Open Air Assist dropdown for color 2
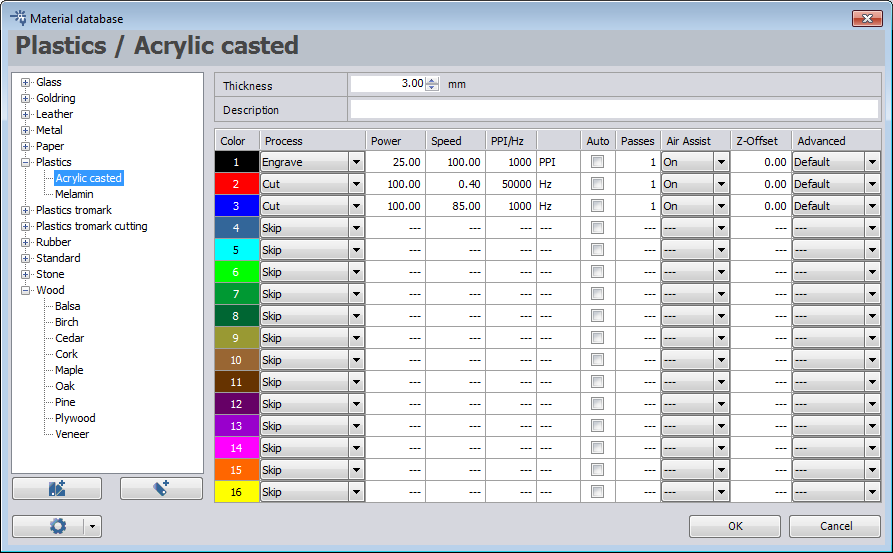The height and width of the screenshot is (553, 893). [721, 184]
